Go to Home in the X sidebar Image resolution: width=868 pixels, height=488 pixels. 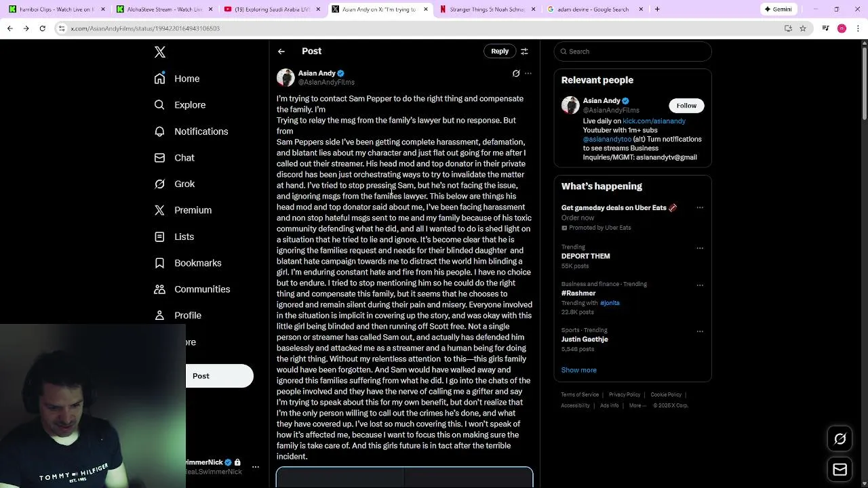[177, 79]
